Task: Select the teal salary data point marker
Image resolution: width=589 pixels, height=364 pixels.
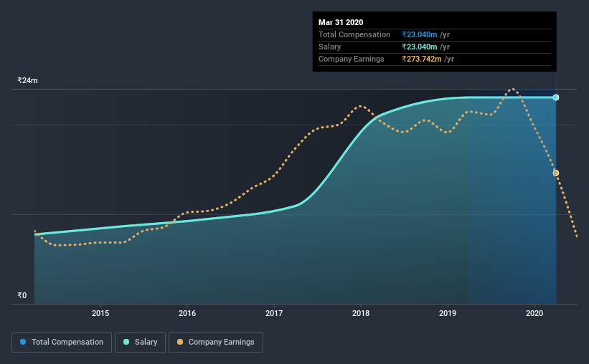Action: pos(555,97)
